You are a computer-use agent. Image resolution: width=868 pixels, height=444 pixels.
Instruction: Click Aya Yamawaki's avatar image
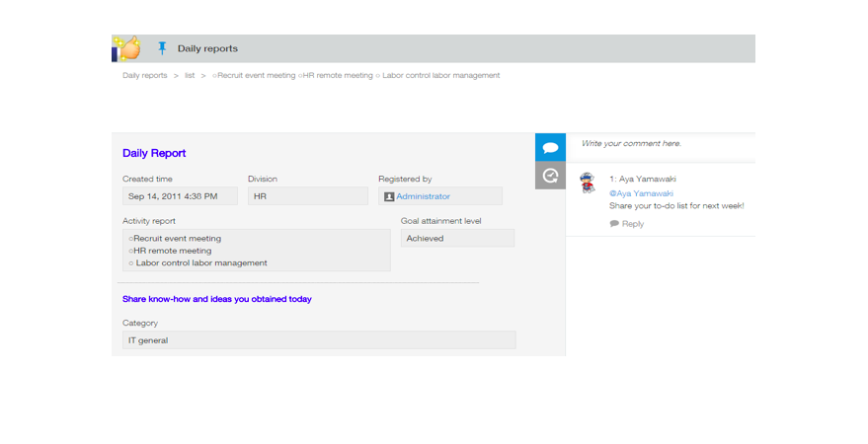(588, 183)
